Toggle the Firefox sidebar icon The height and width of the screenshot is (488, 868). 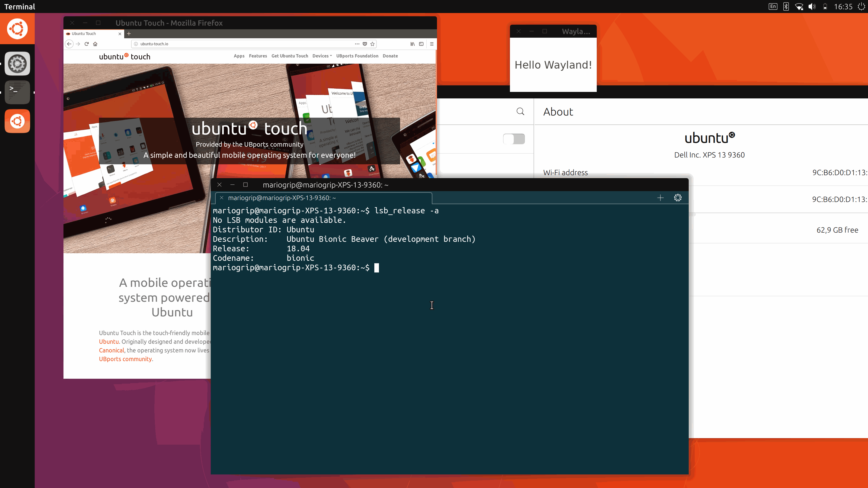click(421, 44)
